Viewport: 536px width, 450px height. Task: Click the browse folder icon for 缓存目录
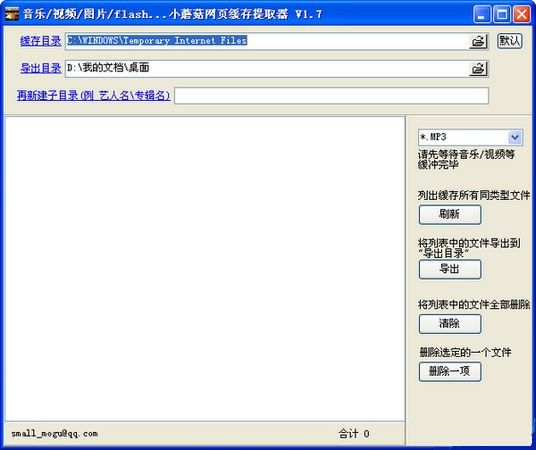(x=478, y=41)
